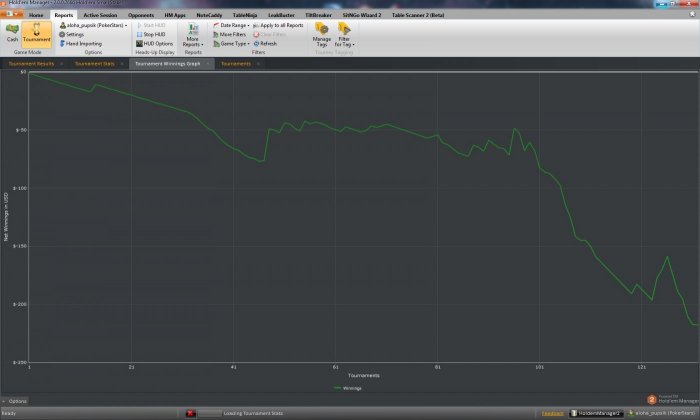Select the Tournament game mode button
The height and width of the screenshot is (420, 700).
(x=36, y=35)
